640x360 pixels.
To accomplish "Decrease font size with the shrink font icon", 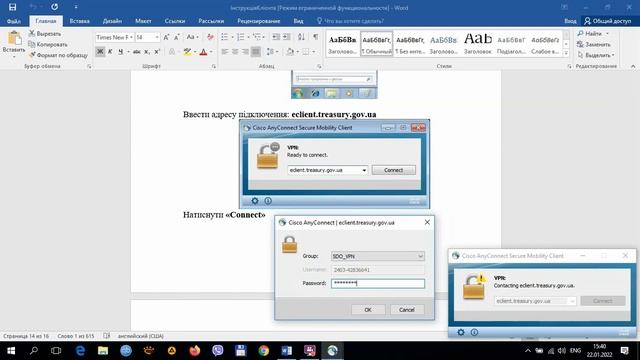I will click(x=177, y=37).
